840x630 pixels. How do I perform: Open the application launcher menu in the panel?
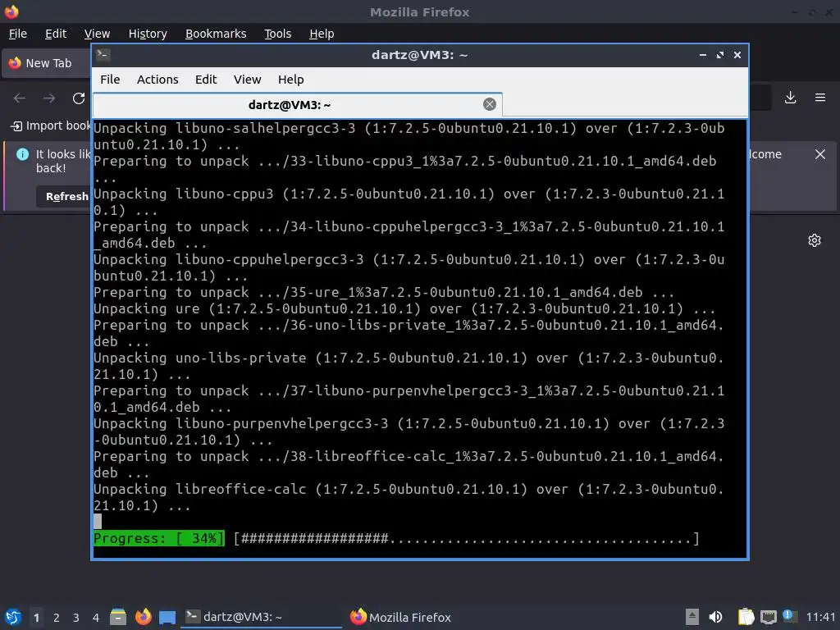(x=13, y=617)
